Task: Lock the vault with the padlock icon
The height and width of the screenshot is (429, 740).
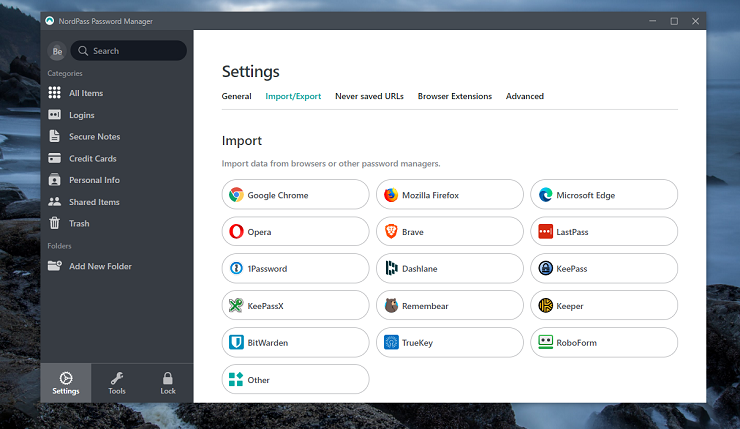Action: [x=168, y=378]
